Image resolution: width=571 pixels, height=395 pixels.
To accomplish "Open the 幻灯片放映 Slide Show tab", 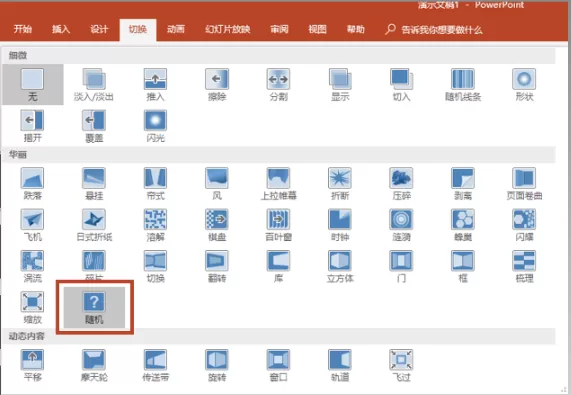I will click(x=228, y=29).
